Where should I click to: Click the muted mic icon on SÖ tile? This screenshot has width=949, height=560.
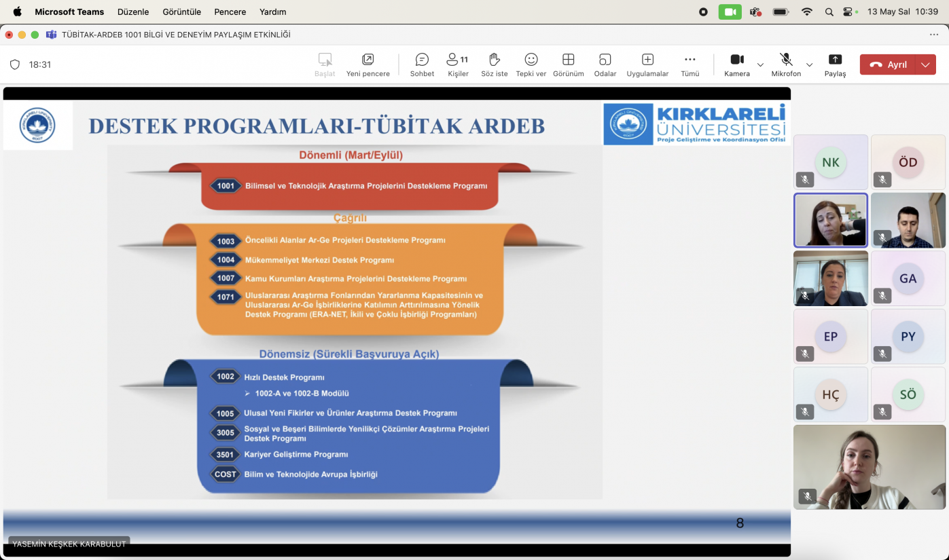click(882, 412)
